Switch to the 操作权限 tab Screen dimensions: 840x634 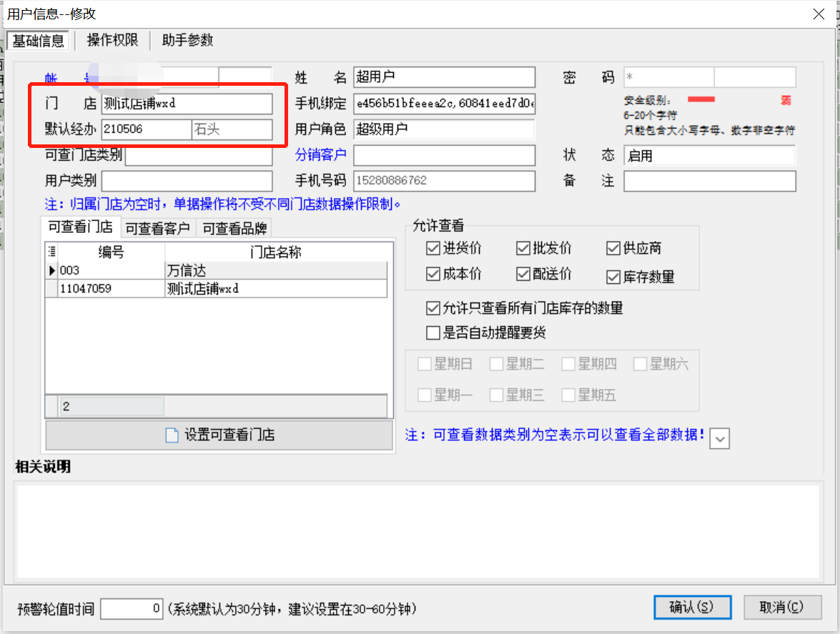coord(112,40)
